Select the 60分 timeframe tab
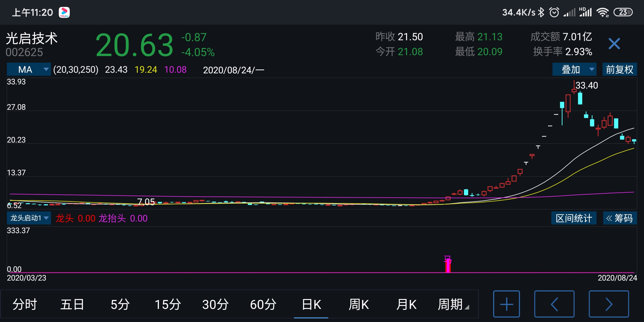 pyautogui.click(x=263, y=304)
